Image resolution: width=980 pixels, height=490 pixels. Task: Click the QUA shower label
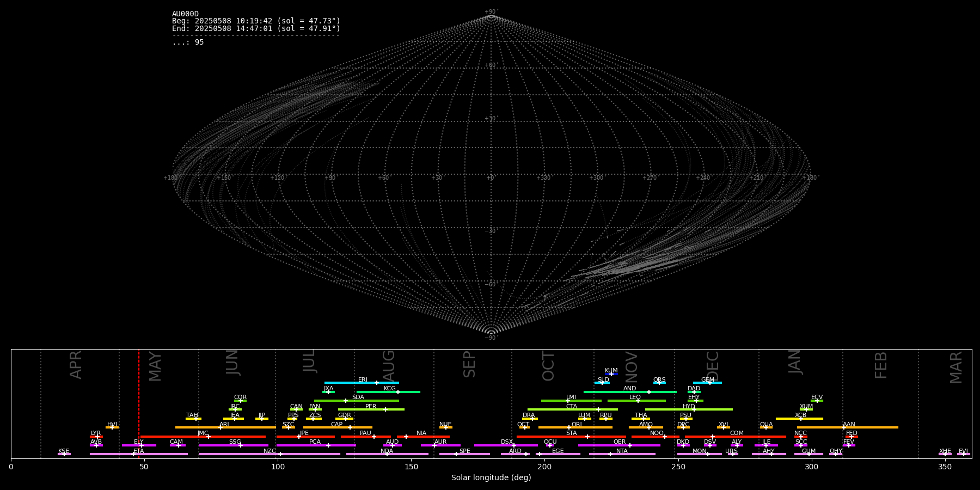click(767, 425)
